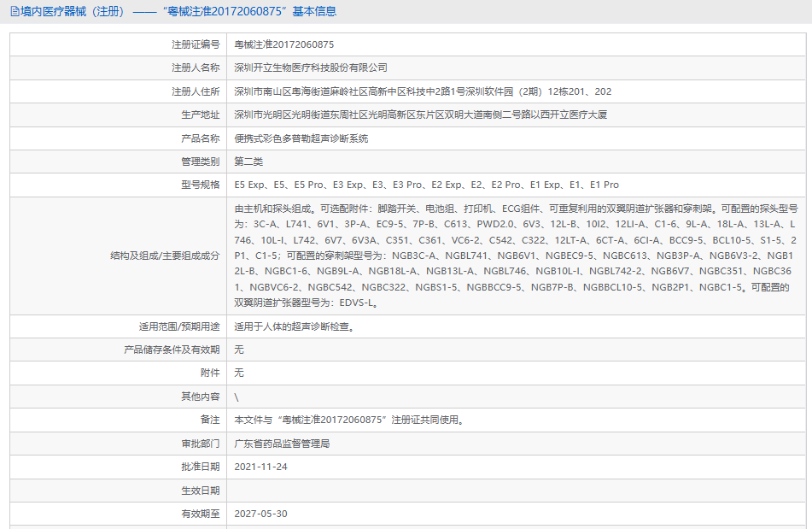The height and width of the screenshot is (529, 812).
Task: Select production address ending in 开立医疗大厦
Action: [420, 115]
